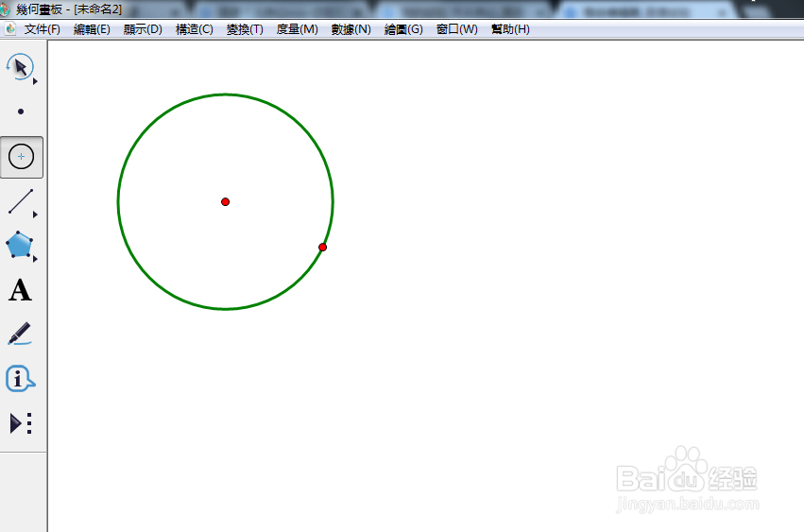Image resolution: width=804 pixels, height=532 pixels.
Task: Select the Polygon tool
Action: (x=20, y=245)
